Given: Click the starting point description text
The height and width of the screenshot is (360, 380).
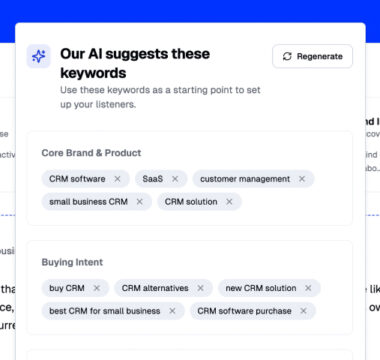Looking at the screenshot, I should (160, 97).
